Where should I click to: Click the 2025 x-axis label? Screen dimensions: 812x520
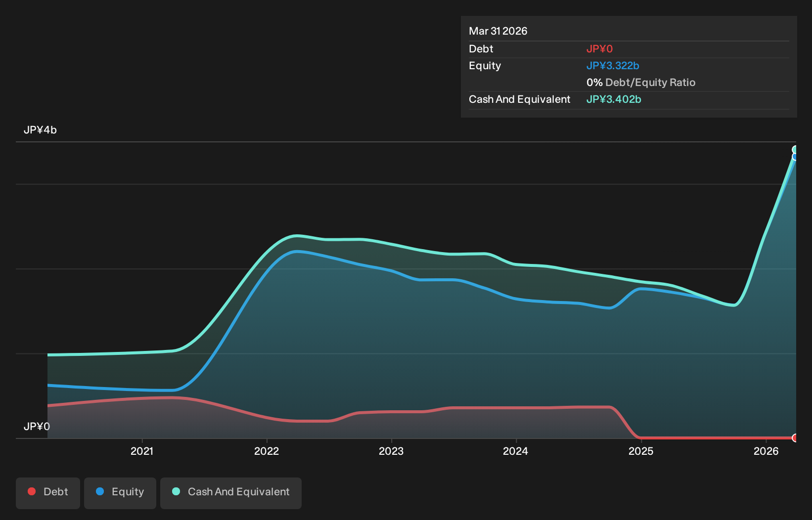point(641,451)
